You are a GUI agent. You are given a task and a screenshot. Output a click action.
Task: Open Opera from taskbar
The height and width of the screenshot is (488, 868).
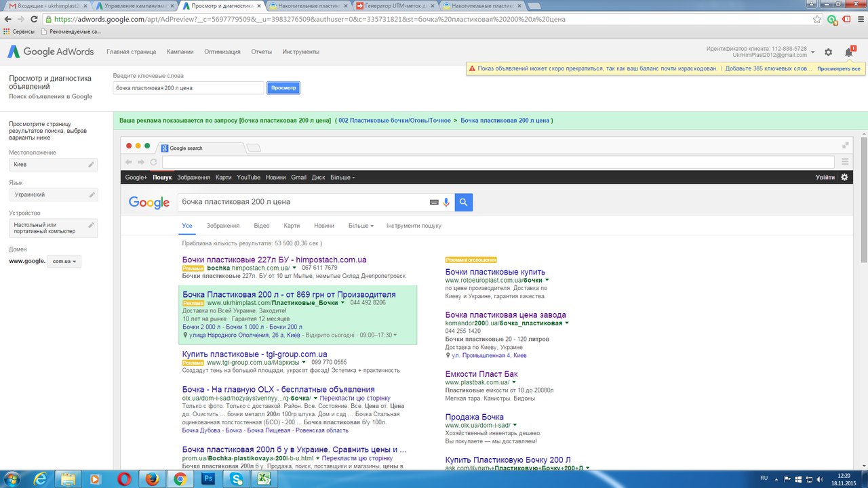124,479
